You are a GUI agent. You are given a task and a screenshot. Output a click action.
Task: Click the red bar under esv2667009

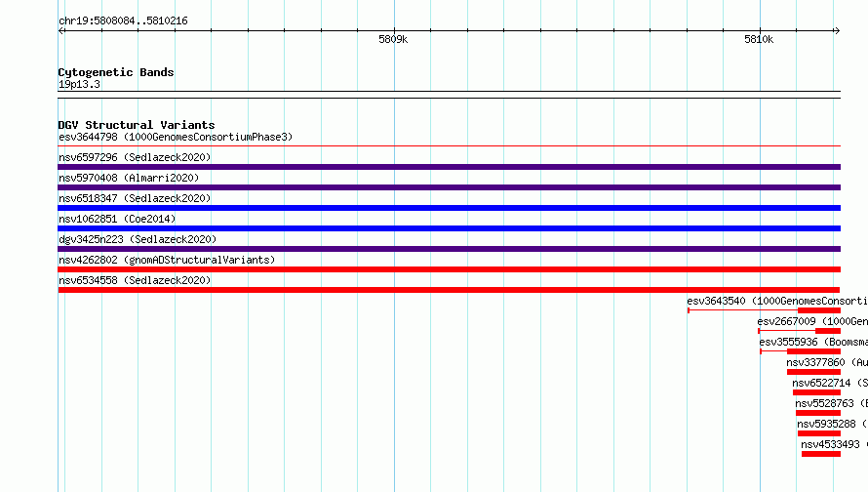828,331
